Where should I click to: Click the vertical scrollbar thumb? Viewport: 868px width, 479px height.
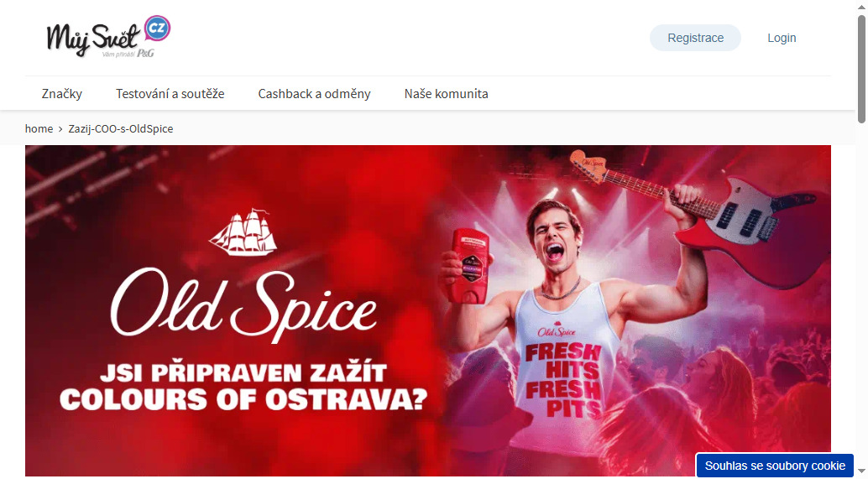click(861, 70)
